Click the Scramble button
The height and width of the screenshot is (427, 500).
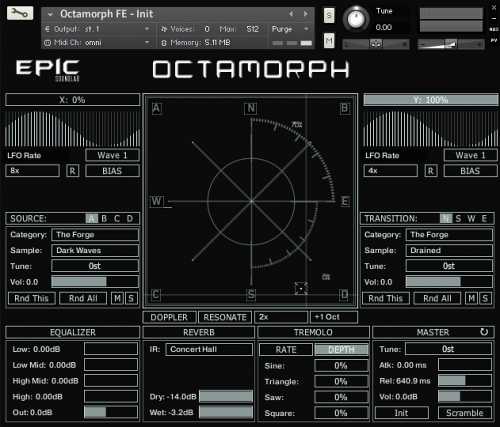pos(465,413)
